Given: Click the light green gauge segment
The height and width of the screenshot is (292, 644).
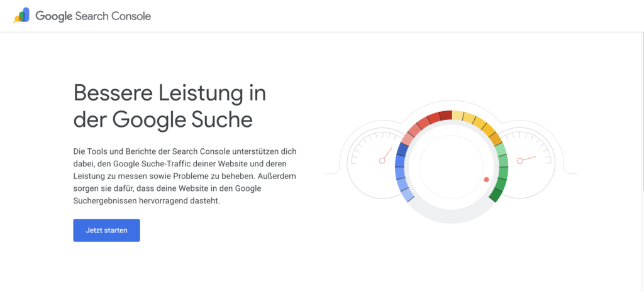Looking at the screenshot, I should [501, 149].
